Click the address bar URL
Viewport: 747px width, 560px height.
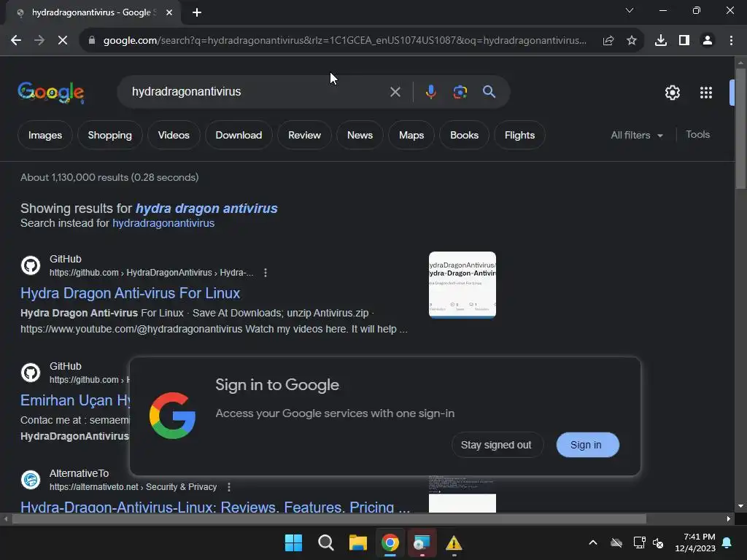(x=344, y=41)
